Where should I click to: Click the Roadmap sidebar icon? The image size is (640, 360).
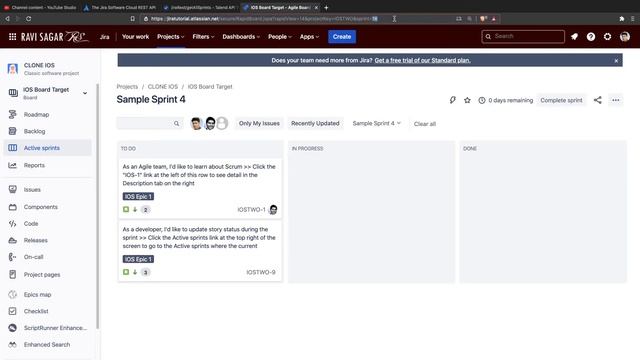13,115
